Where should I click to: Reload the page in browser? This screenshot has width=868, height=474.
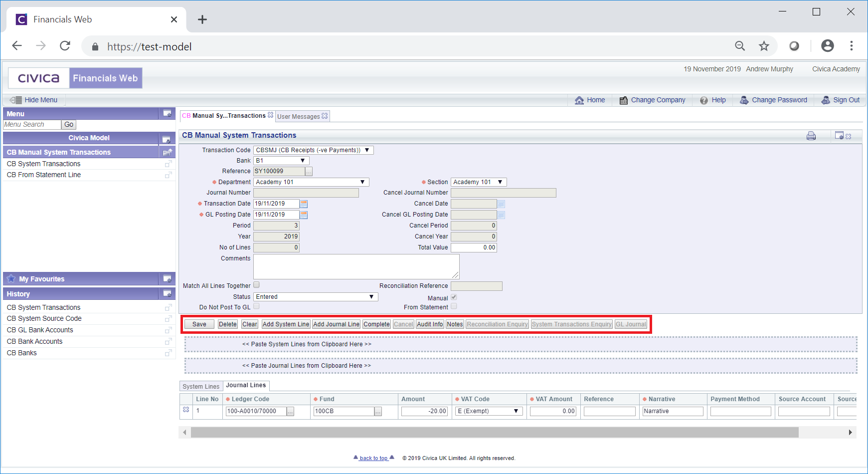click(x=65, y=46)
